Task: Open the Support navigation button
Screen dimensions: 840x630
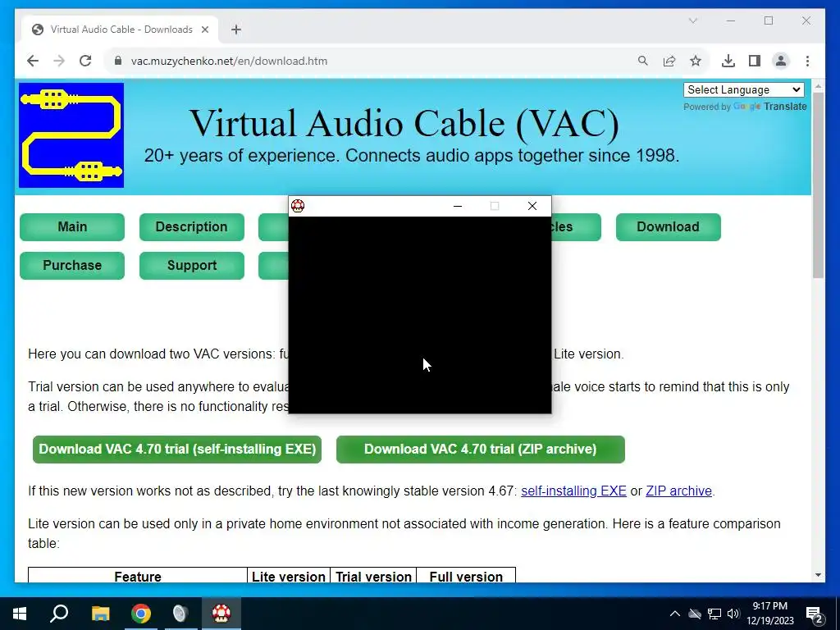Action: pos(192,266)
